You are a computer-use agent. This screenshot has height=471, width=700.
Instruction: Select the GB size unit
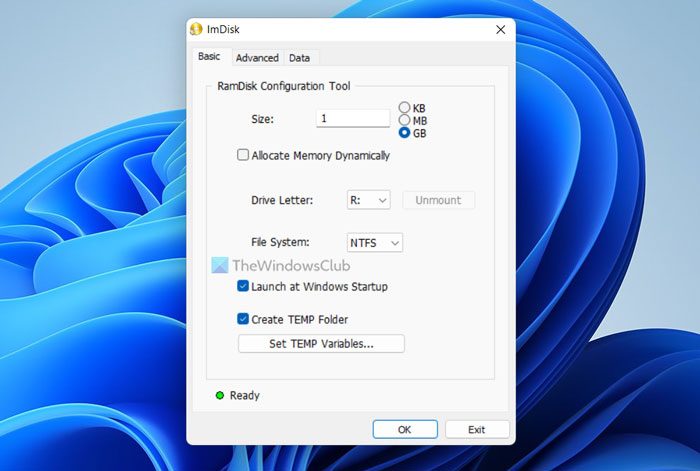click(x=404, y=133)
